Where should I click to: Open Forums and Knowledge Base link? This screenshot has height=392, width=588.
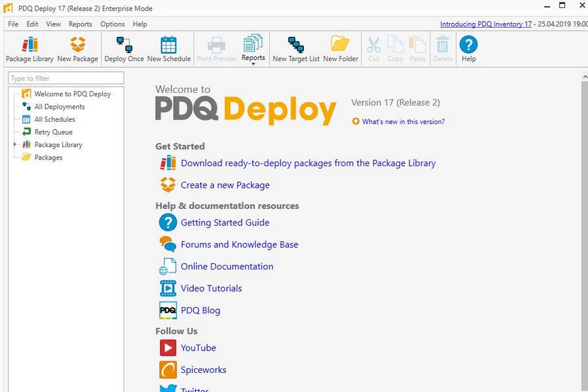point(240,244)
